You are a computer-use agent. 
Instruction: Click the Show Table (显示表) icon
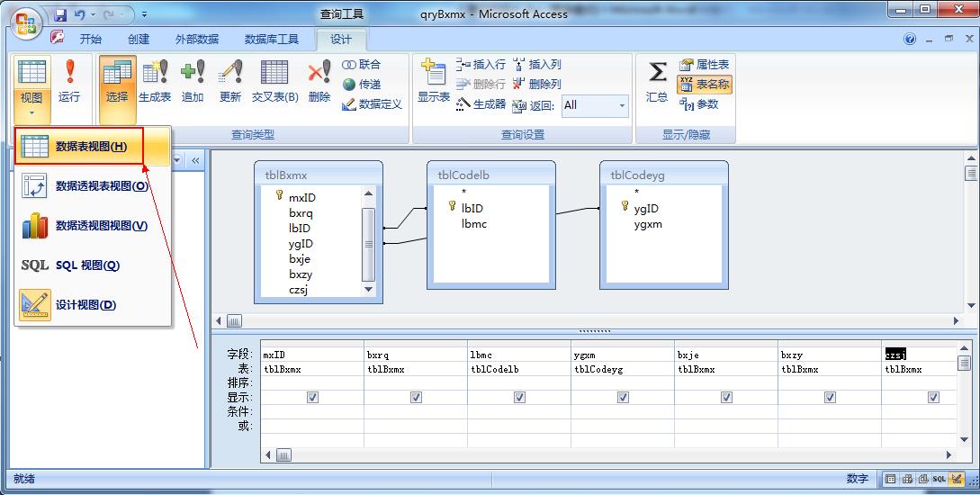434,81
